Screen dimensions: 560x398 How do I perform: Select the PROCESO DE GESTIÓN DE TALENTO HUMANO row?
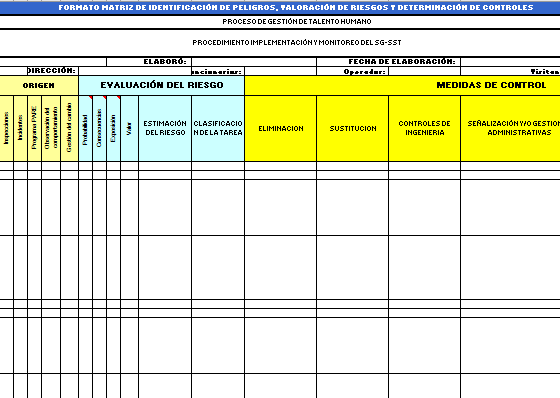(280, 22)
